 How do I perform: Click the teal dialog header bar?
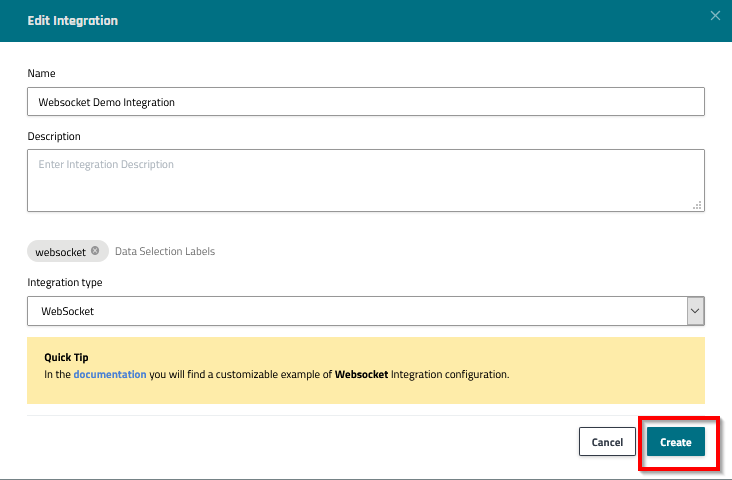tap(400, 20)
